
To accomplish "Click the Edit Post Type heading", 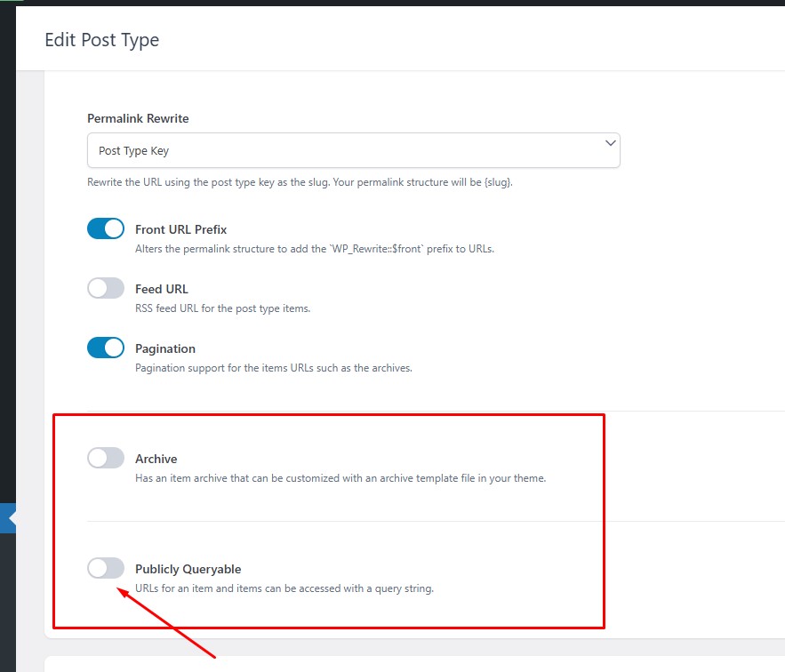I will click(x=102, y=40).
